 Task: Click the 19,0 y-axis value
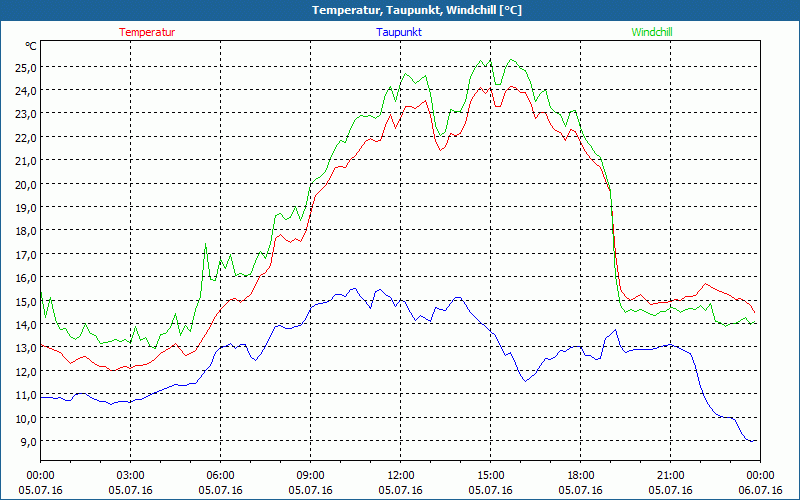pyautogui.click(x=26, y=208)
